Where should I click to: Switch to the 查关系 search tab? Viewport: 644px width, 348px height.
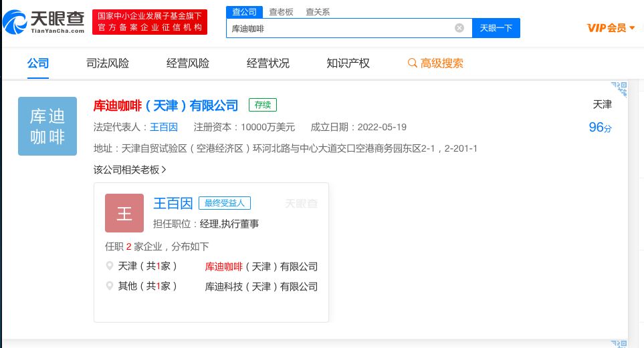318,12
